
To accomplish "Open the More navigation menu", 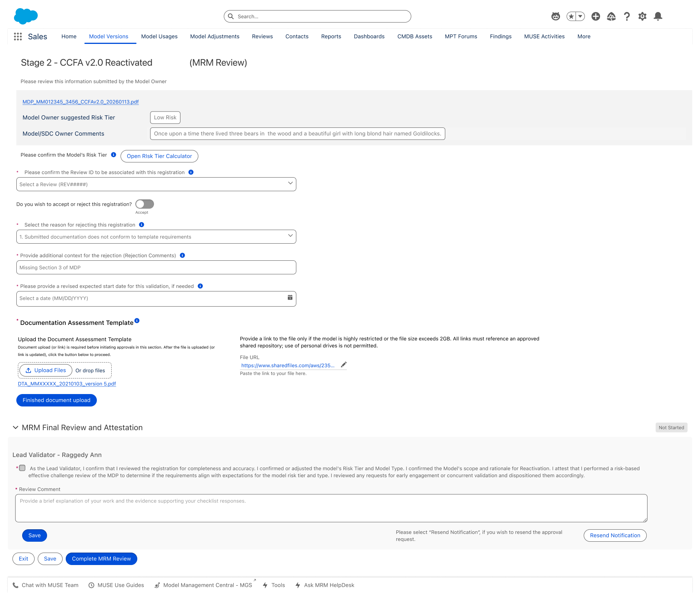I will tap(584, 37).
